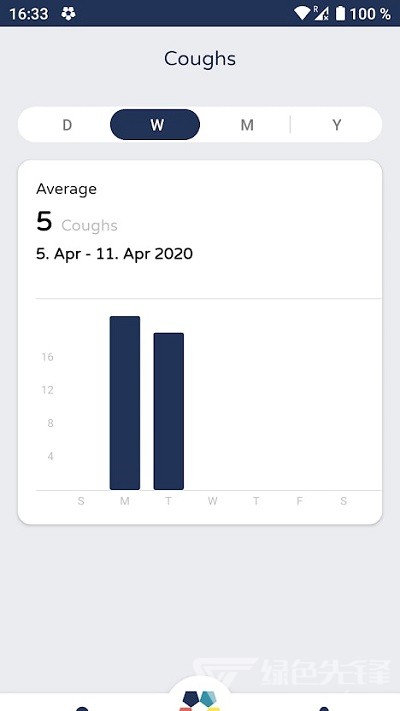Tap the flower notification icon in status bar

click(x=68, y=14)
